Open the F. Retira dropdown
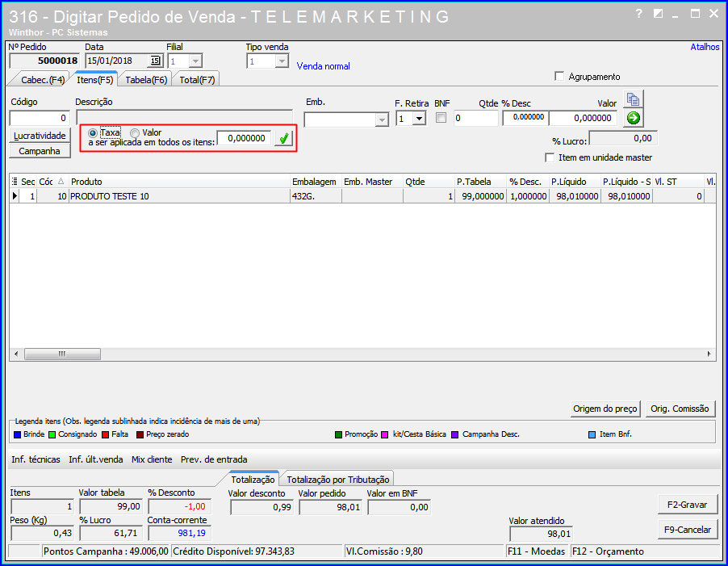 (x=419, y=119)
